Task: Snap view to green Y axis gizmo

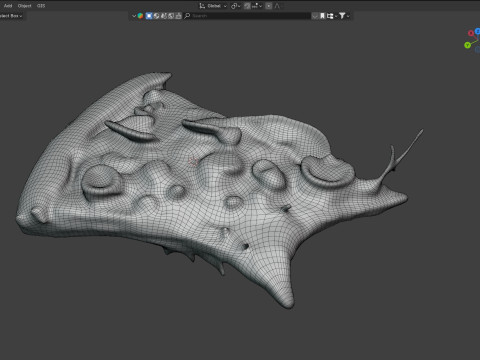Action: tap(467, 45)
